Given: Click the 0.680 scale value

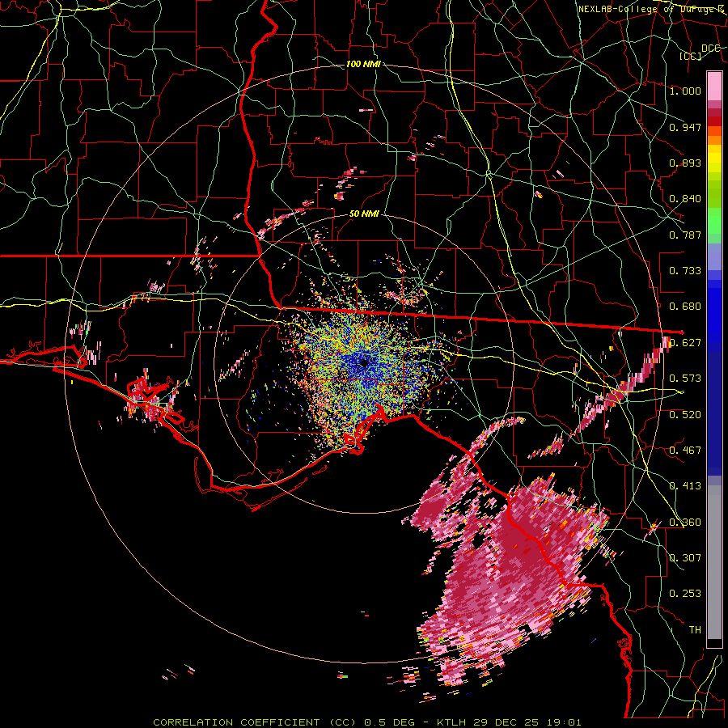Looking at the screenshot, I should click(x=685, y=307).
